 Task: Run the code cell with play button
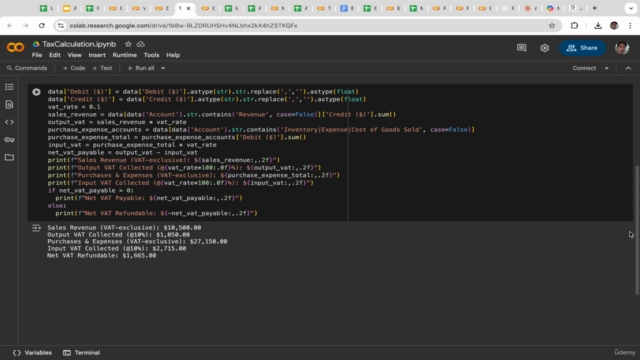click(36, 92)
